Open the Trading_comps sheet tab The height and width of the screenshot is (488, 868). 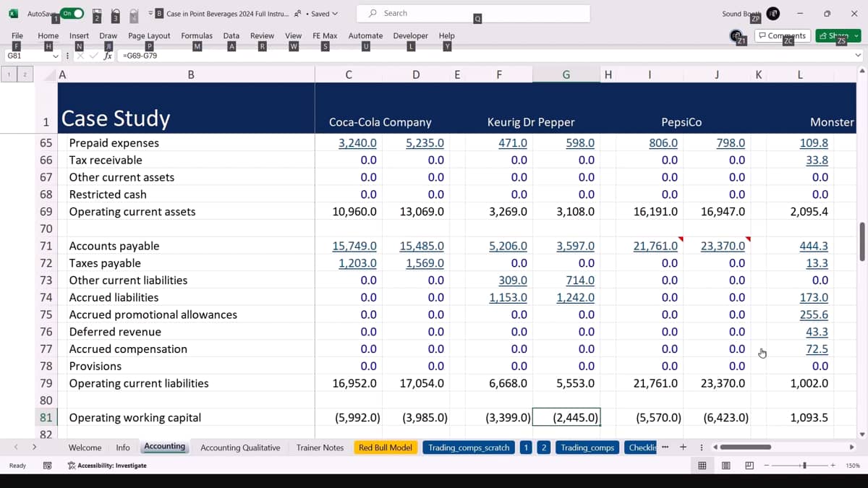pos(587,448)
